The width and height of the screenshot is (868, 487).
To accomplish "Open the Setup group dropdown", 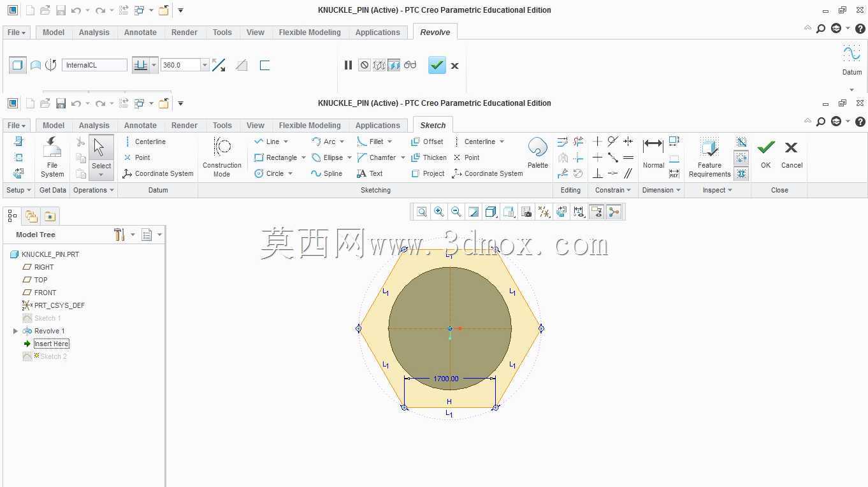I will click(18, 190).
